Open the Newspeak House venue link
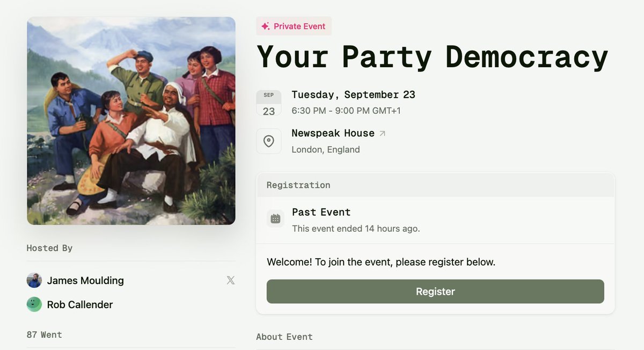Screen dimensions: 644x350 click(333, 133)
